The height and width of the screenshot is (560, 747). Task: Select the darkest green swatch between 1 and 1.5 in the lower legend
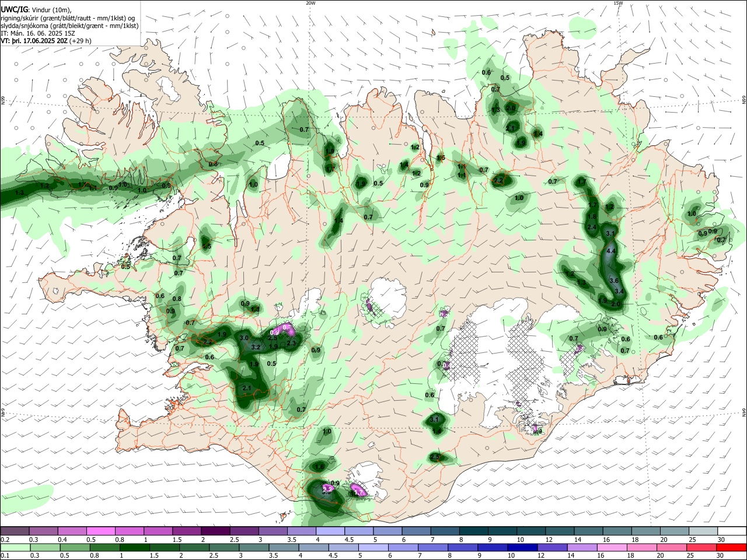[x=134, y=547]
